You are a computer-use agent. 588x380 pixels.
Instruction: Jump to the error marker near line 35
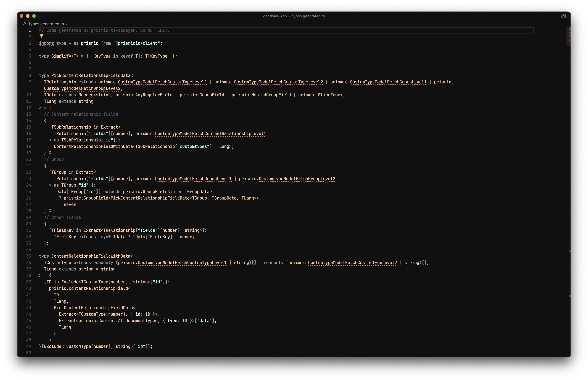tap(570, 251)
